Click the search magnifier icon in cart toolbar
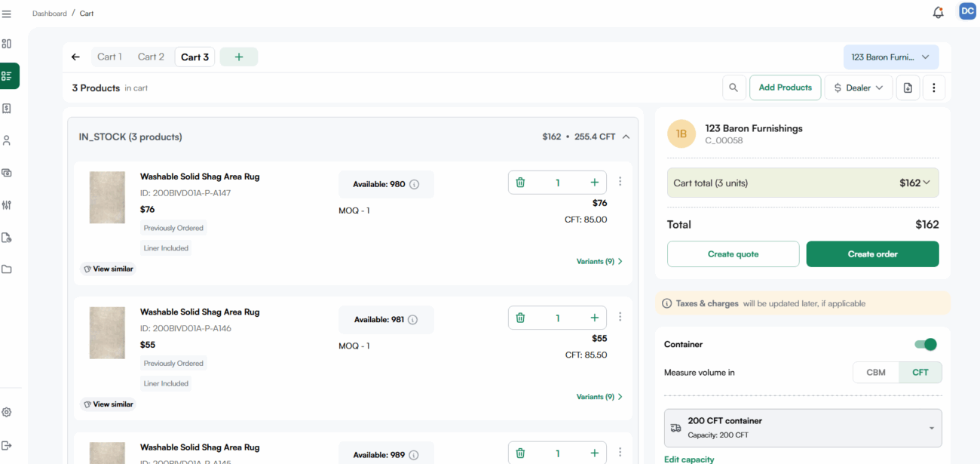Viewport: 980px width, 464px height. (x=733, y=88)
